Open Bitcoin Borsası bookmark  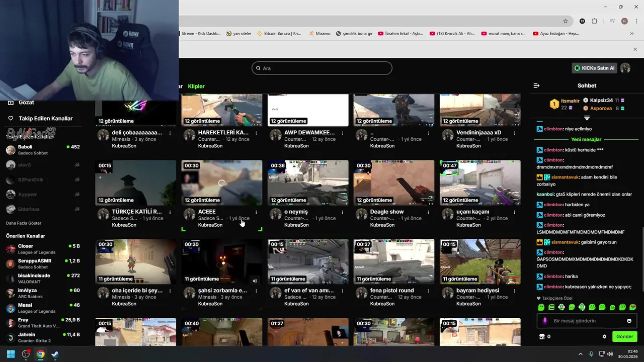click(x=279, y=34)
